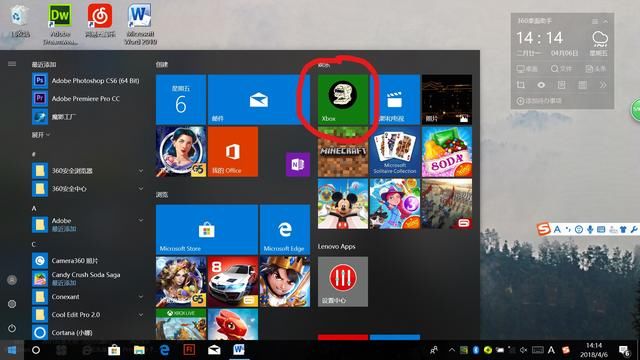Viewport: 640px width, 360px height.
Task: Open the Lenovo settings center tile
Action: 343,282
